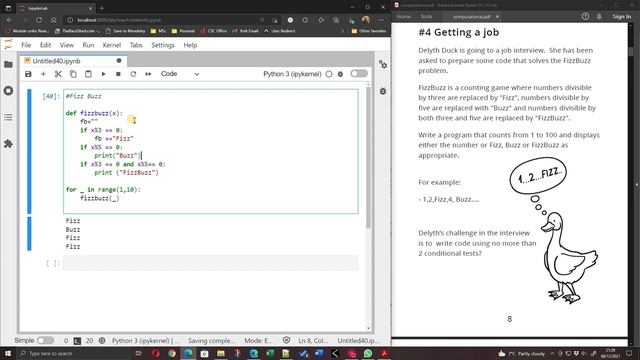Open the York Email bookmark
The image size is (640, 360).
tap(245, 31)
